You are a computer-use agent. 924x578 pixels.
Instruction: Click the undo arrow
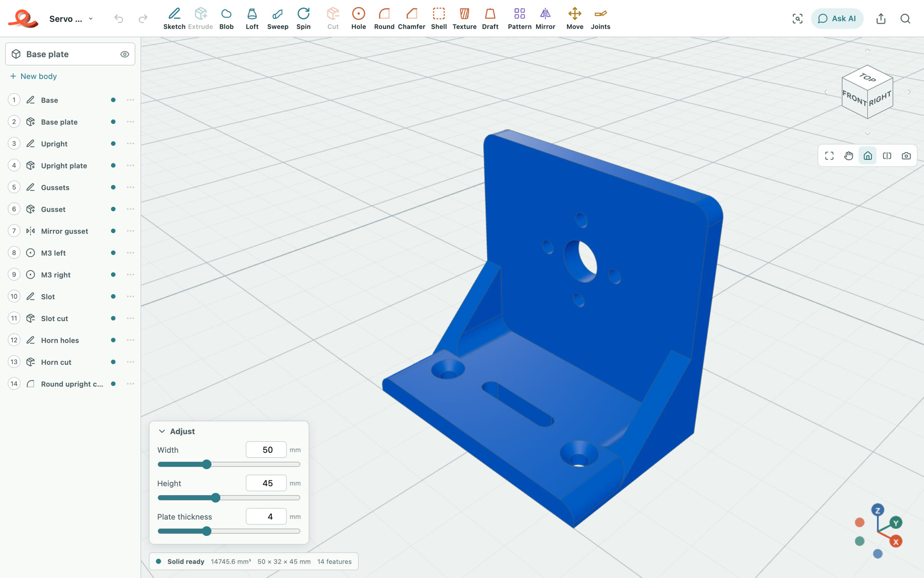pyautogui.click(x=119, y=18)
